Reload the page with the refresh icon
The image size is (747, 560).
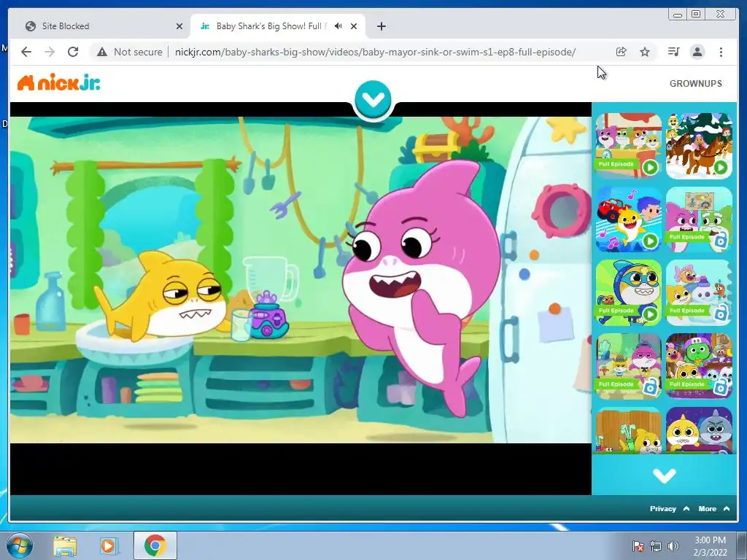[73, 52]
